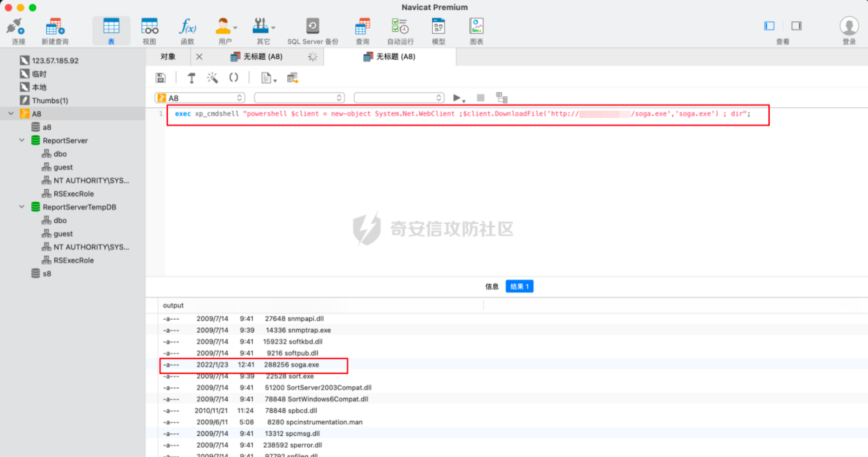Select the active 无标题 (A8) tab
This screenshot has height=457, width=868.
click(x=390, y=57)
